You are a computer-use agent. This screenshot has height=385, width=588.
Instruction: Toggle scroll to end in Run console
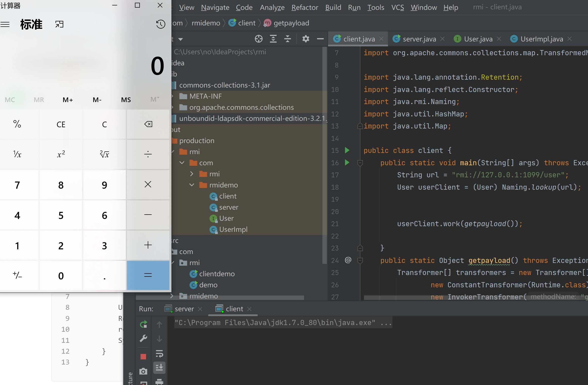(x=159, y=368)
